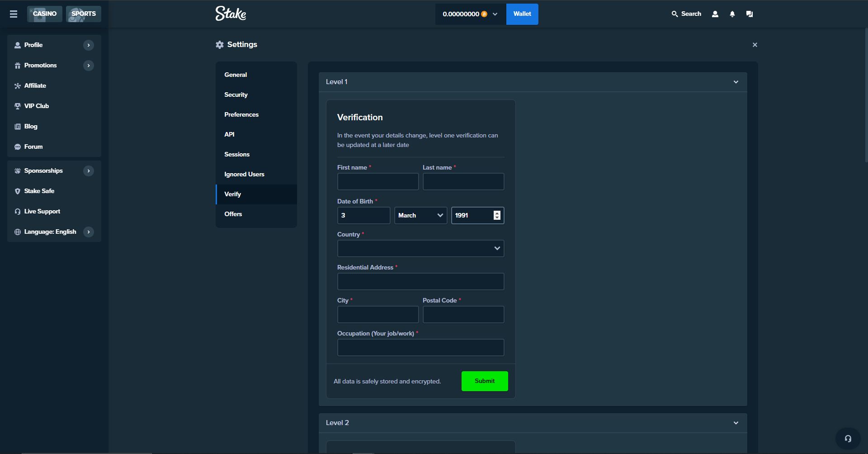The image size is (868, 454).
Task: Collapse the Level 1 section
Action: 736,82
